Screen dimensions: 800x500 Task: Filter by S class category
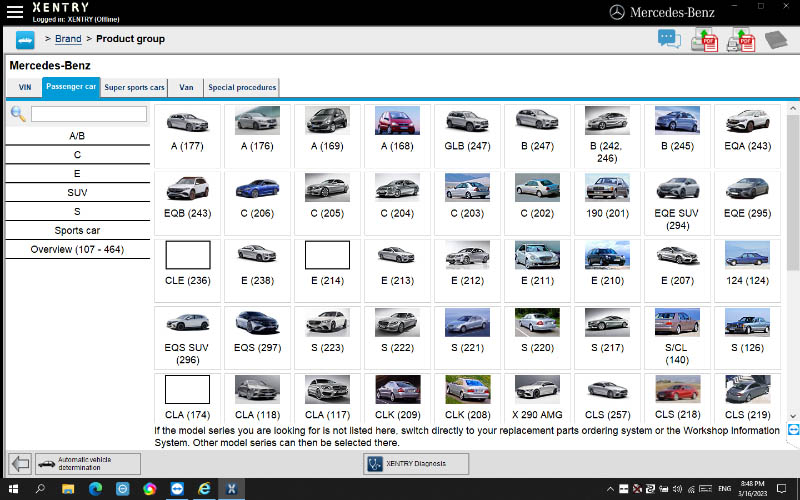[x=77, y=211]
